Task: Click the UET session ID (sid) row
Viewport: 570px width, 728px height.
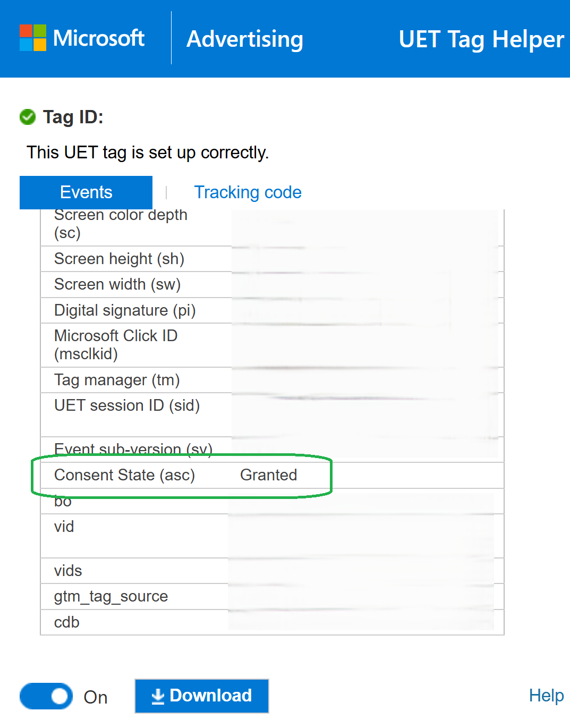Action: point(127,406)
